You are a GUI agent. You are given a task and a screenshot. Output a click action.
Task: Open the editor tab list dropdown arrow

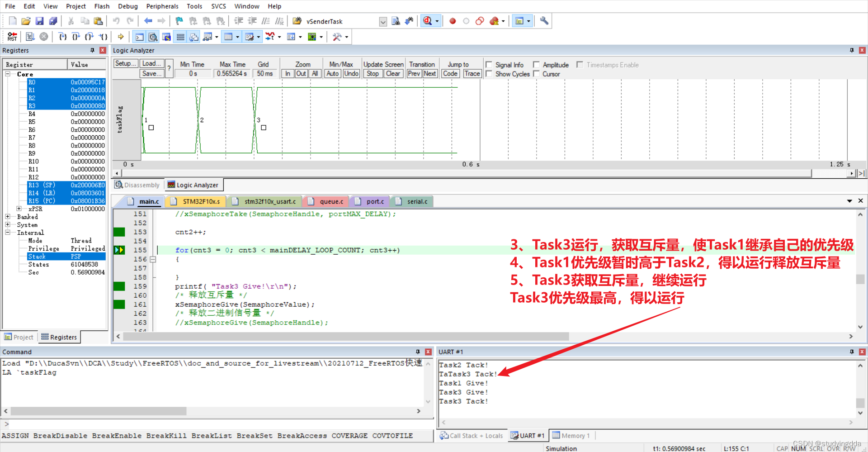coord(849,201)
